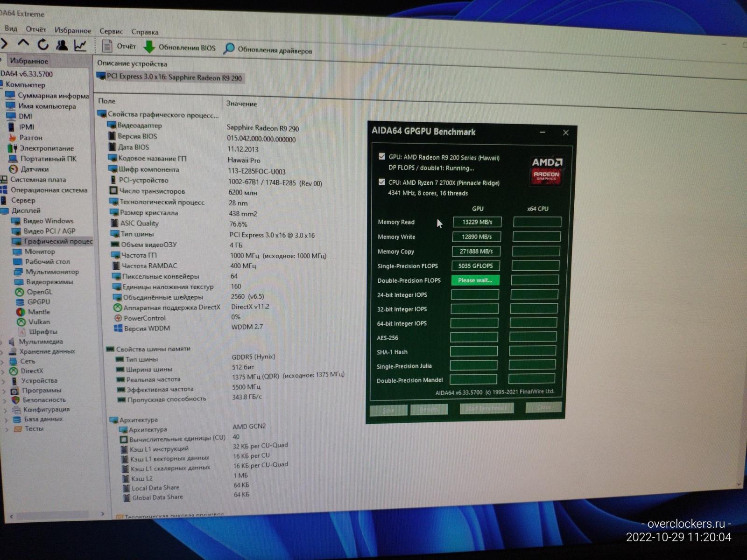Open the Вид menu
The width and height of the screenshot is (747, 560).
(x=11, y=28)
